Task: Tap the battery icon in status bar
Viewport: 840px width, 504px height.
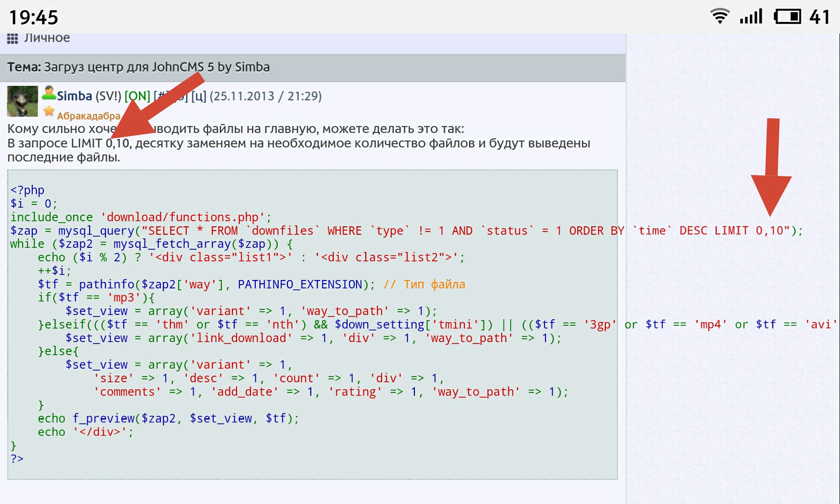Action: tap(787, 17)
